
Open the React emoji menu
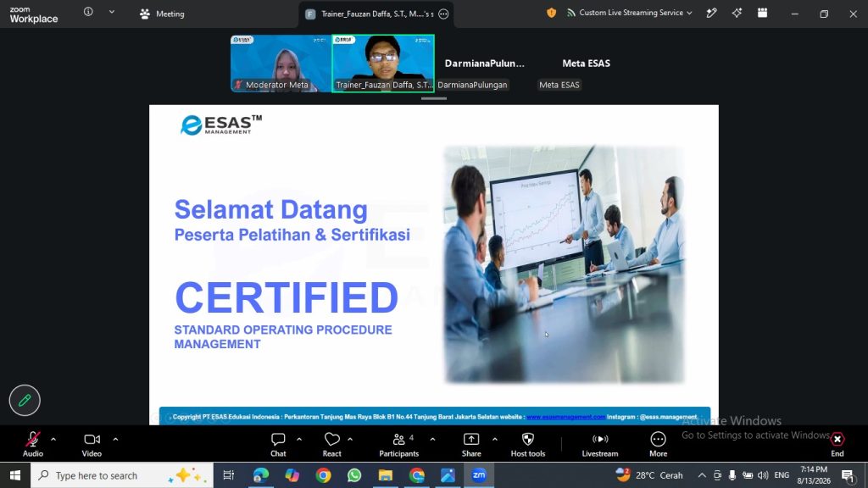331,444
